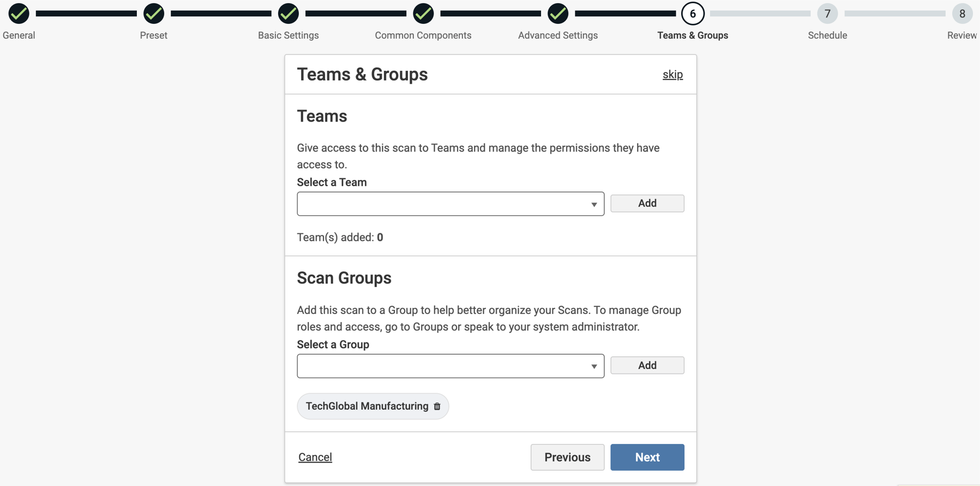This screenshot has height=486, width=980.
Task: Click the current step 6 circle
Action: pos(693,14)
